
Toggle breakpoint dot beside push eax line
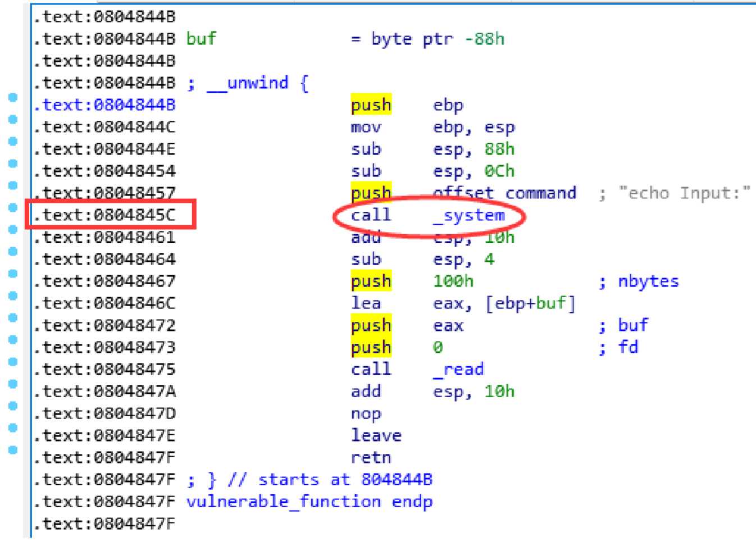pyautogui.click(x=13, y=318)
